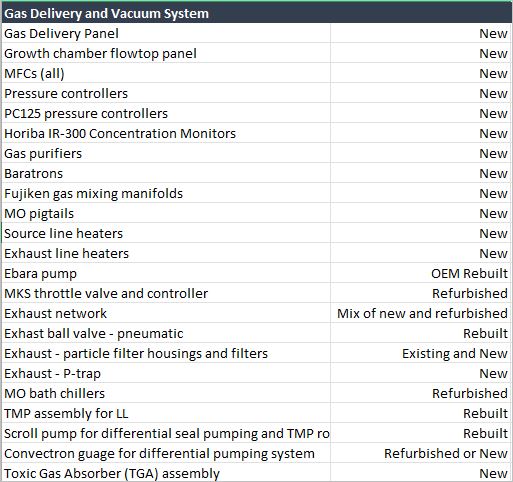
Task: Click the Baratrons cell
Action: [x=166, y=173]
